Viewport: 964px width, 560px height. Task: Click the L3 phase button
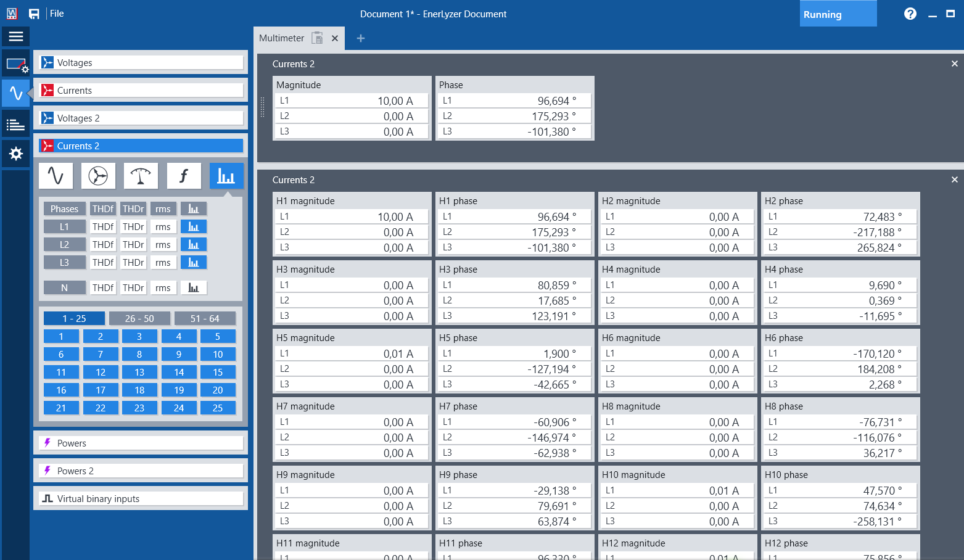[x=64, y=263]
